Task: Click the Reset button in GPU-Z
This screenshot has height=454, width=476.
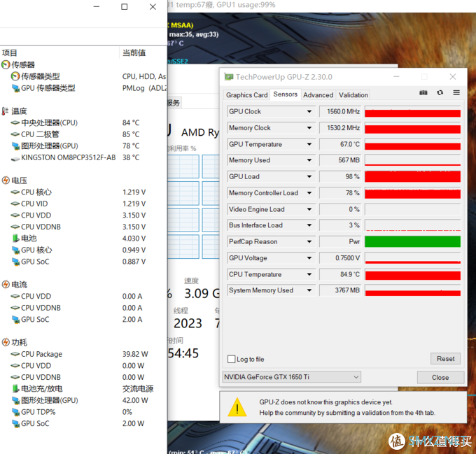Action: pyautogui.click(x=445, y=359)
